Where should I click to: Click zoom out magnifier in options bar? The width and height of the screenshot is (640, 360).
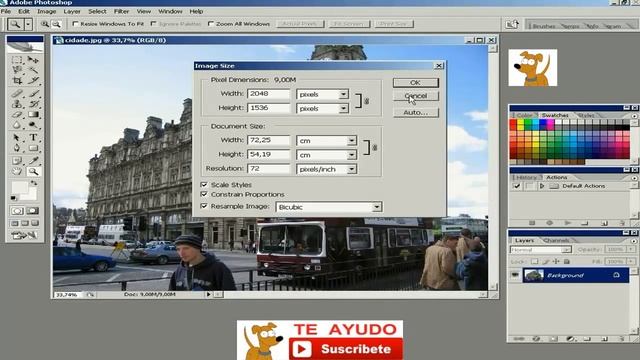(56, 24)
